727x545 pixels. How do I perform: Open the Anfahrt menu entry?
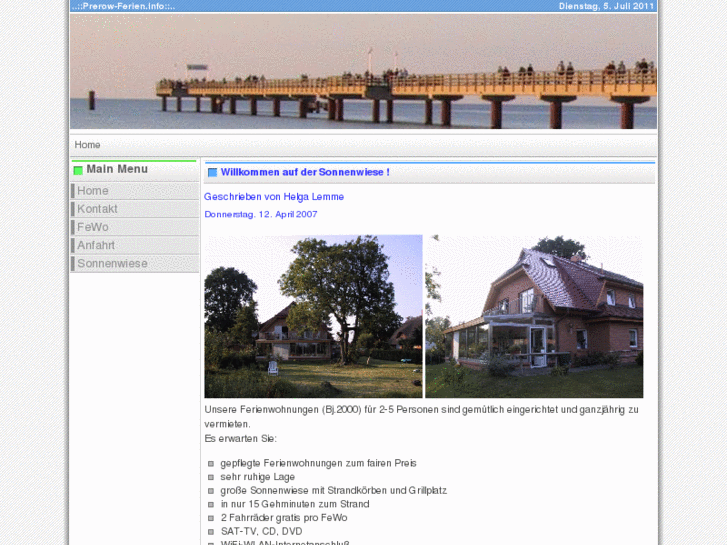point(134,245)
